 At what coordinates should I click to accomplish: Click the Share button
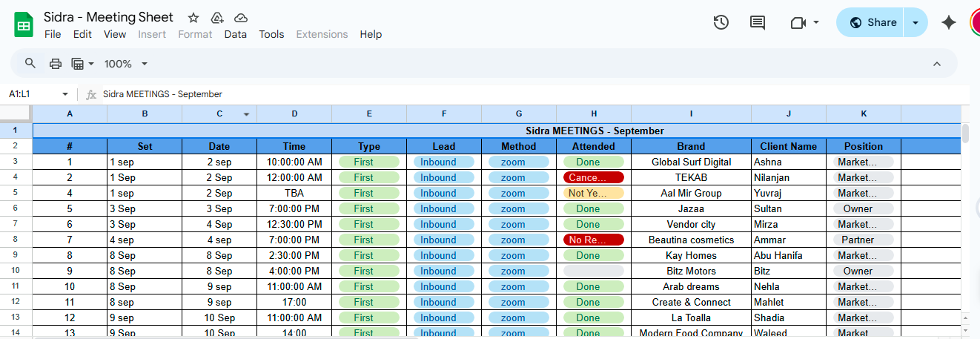[x=873, y=23]
